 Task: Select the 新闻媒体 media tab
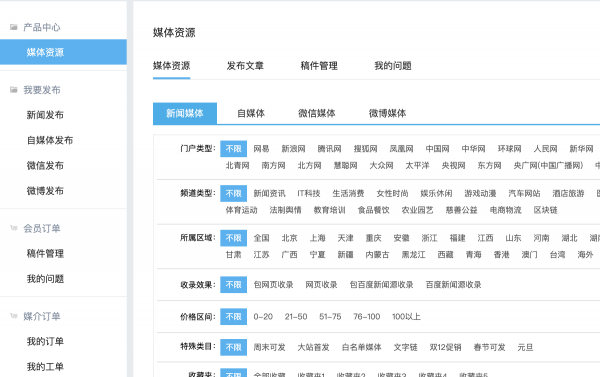pos(185,113)
